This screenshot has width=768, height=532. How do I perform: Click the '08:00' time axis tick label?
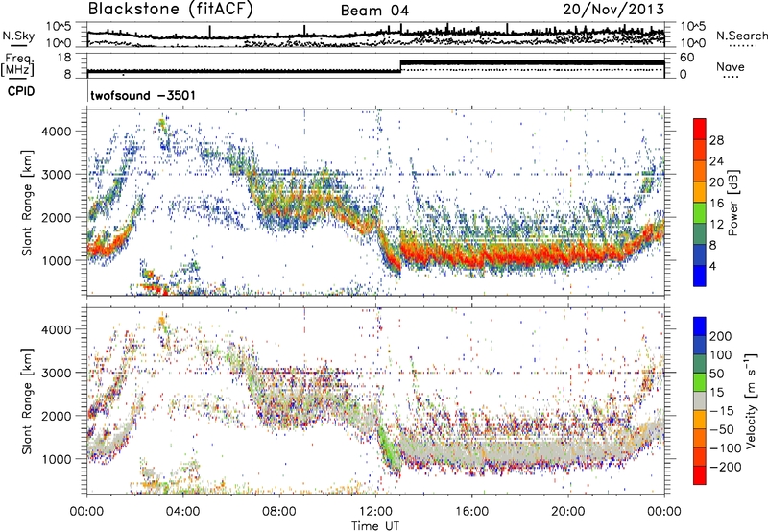(279, 512)
